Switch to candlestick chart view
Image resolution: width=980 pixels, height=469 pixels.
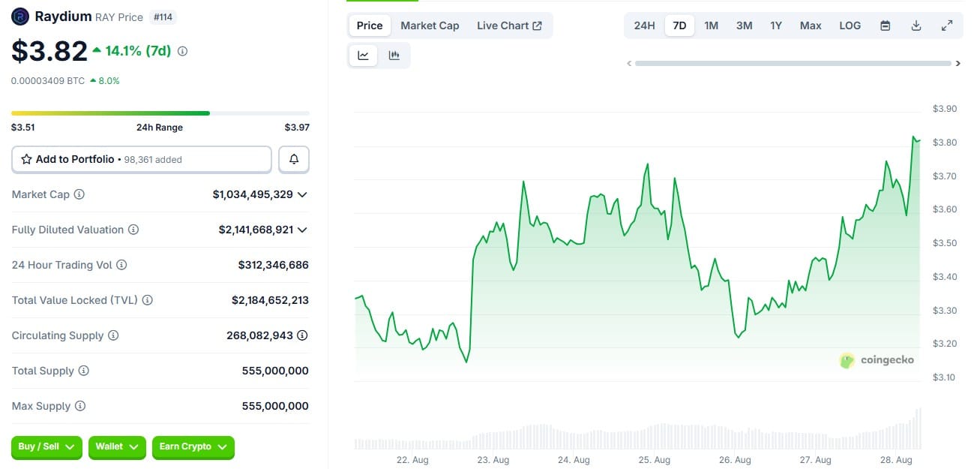(395, 55)
